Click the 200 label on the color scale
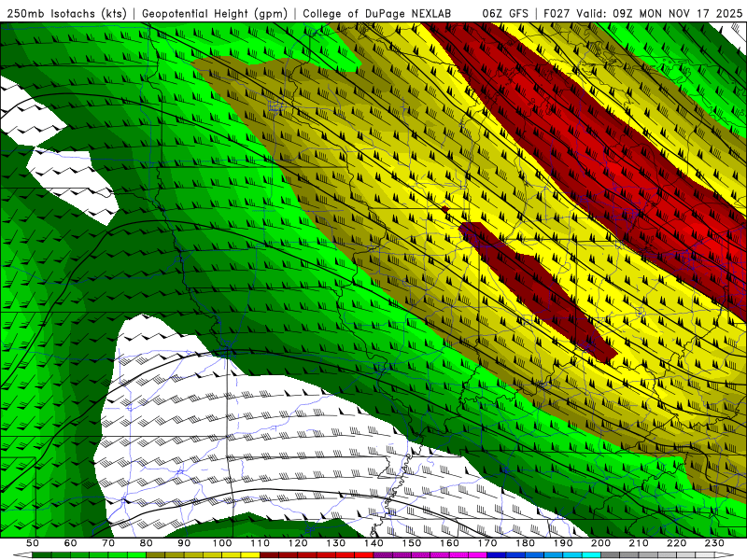 point(601,543)
